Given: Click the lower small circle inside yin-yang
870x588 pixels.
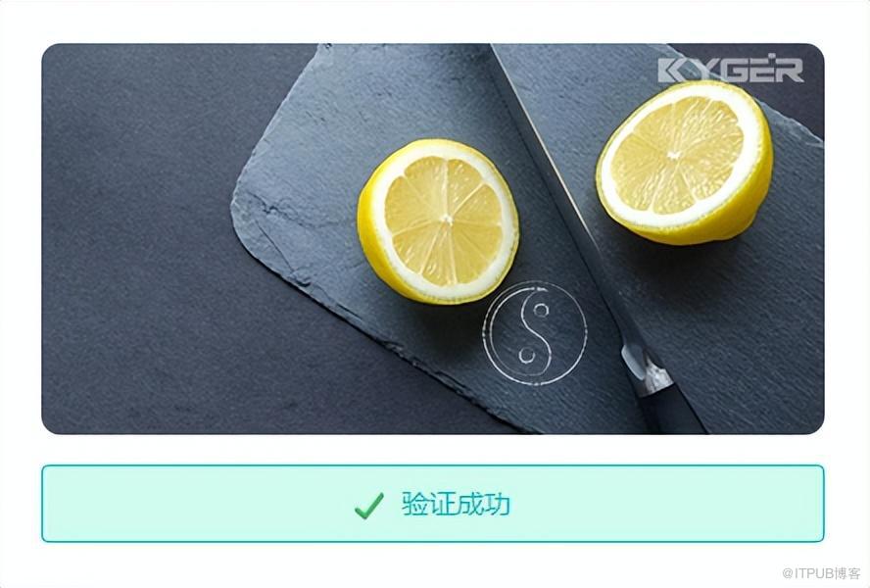Looking at the screenshot, I should pyautogui.click(x=526, y=355).
